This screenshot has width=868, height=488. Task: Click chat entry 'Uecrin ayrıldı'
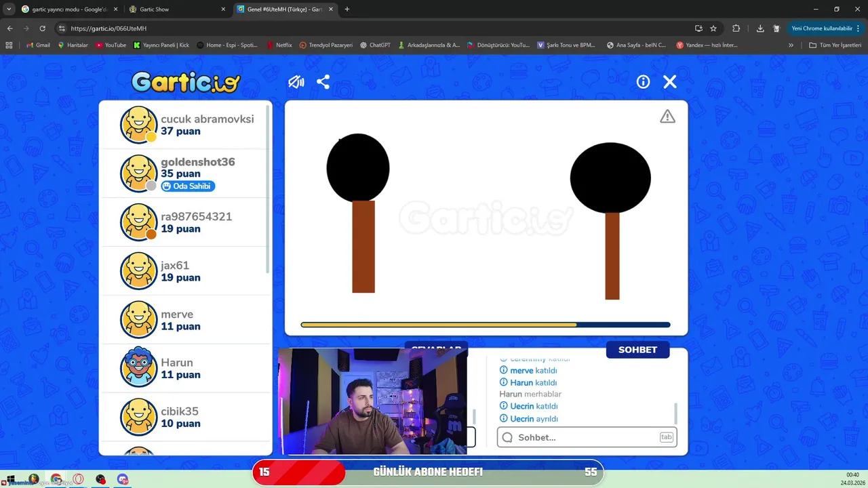tap(529, 419)
